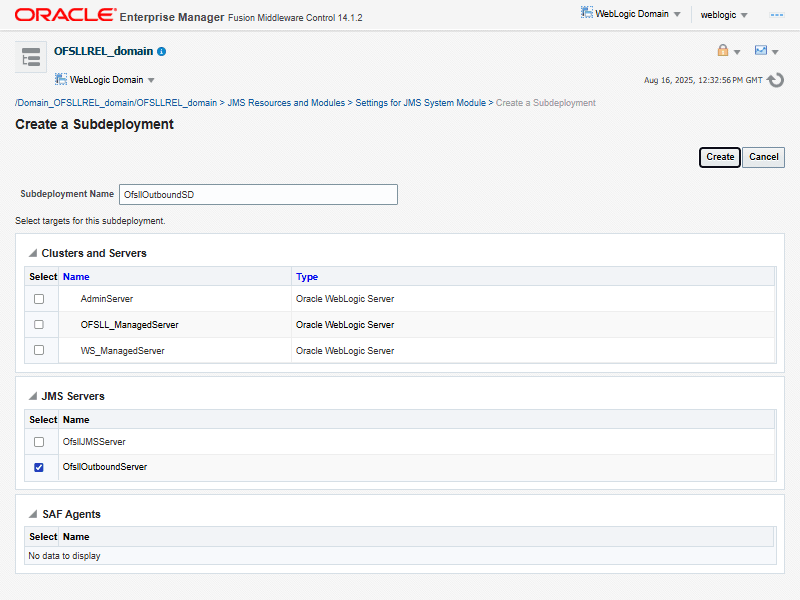Check the AdminServer checkbox
This screenshot has width=800, height=600.
pyautogui.click(x=39, y=299)
